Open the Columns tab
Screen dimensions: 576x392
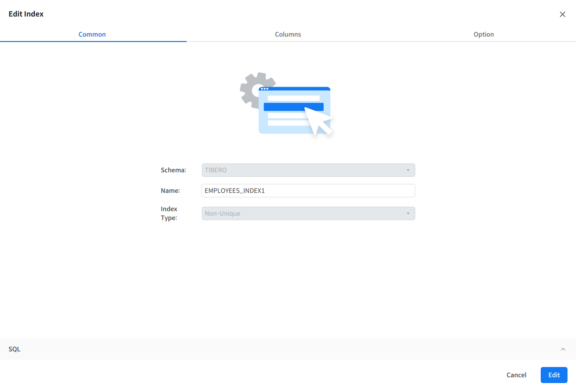288,34
